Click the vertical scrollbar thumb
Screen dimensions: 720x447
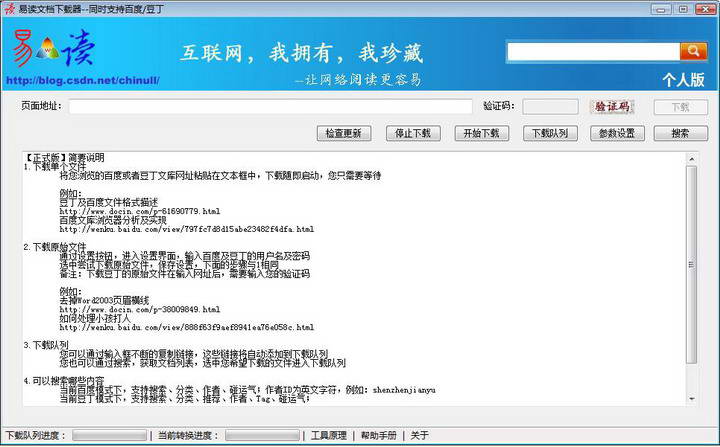coord(692,265)
